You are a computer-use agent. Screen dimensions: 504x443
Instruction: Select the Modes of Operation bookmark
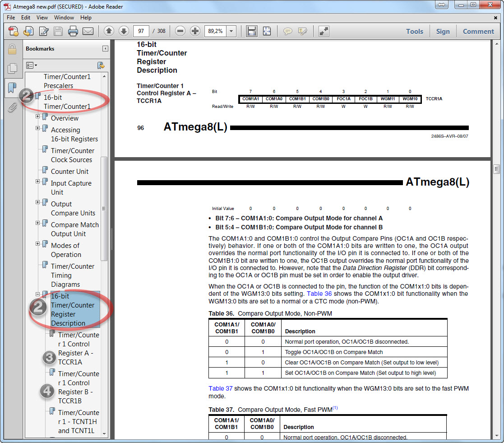pyautogui.click(x=66, y=250)
